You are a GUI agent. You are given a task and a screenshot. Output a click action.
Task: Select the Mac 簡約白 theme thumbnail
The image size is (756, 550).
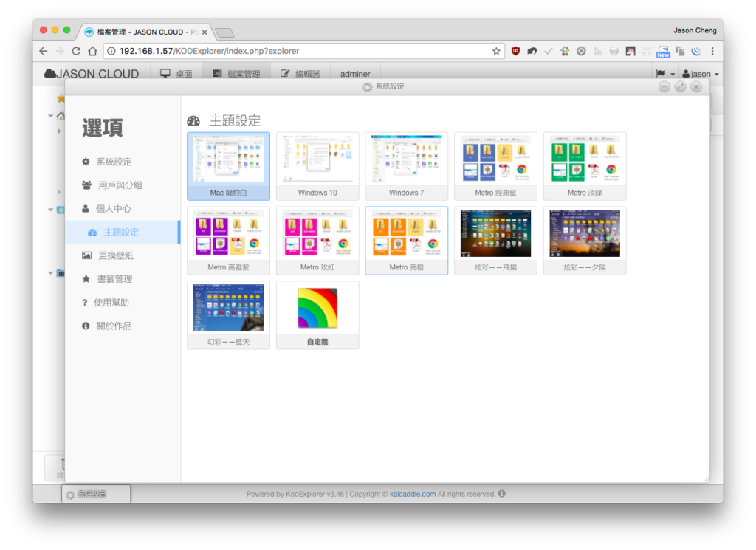[x=228, y=166]
